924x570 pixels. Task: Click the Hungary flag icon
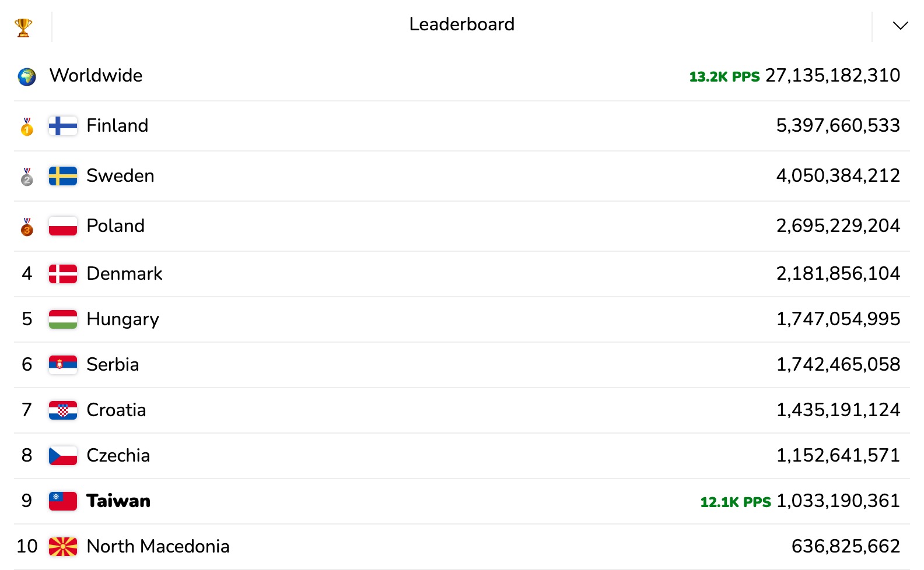[x=63, y=319]
